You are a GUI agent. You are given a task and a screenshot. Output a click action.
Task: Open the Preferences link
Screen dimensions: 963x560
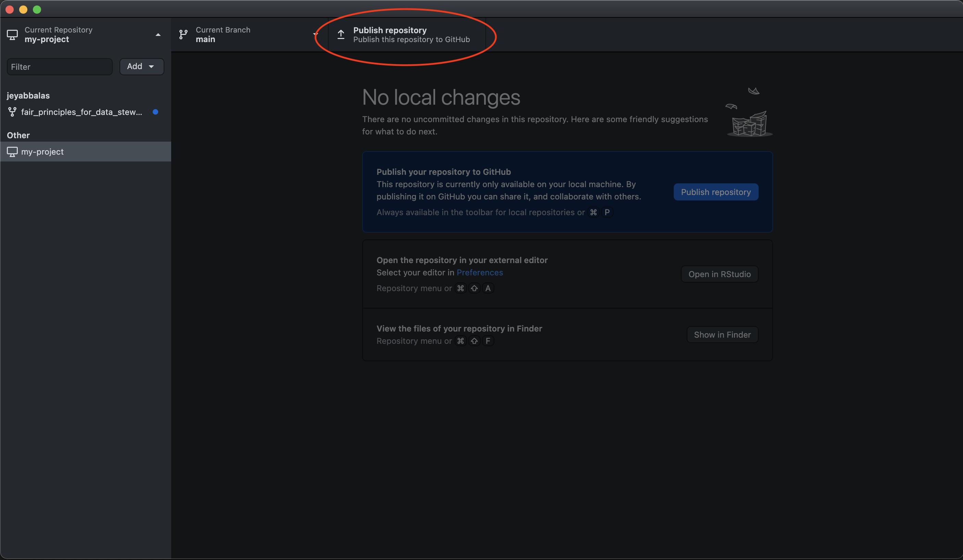(480, 272)
